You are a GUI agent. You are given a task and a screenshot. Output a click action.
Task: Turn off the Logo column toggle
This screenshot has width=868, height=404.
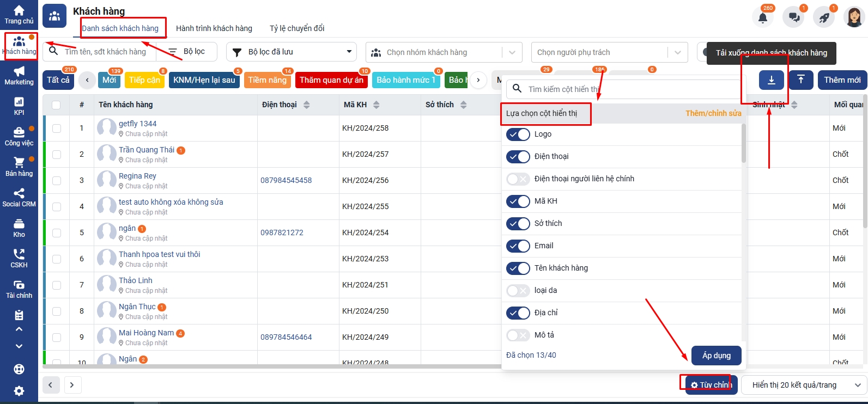(x=518, y=134)
